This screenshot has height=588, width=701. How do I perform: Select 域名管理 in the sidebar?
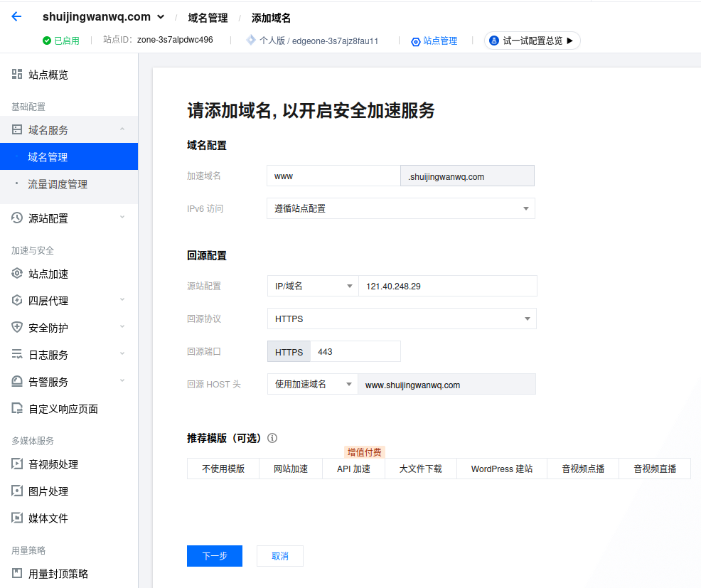point(69,157)
